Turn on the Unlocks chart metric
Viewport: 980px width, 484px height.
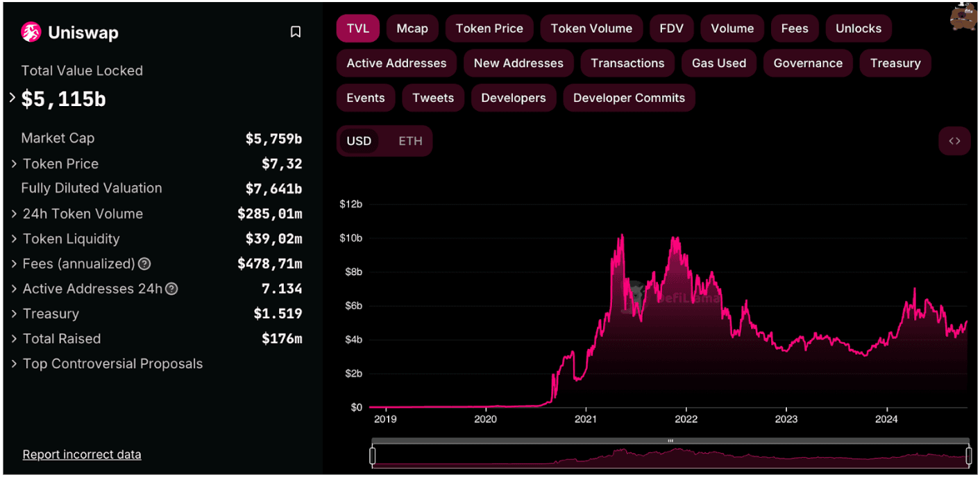[x=859, y=28]
